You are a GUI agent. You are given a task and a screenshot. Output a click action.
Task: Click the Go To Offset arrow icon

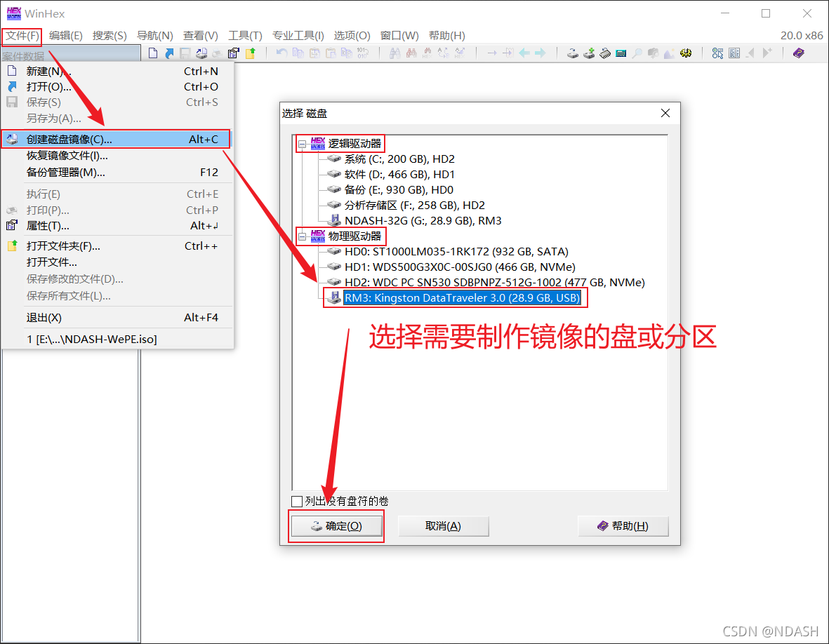point(491,53)
